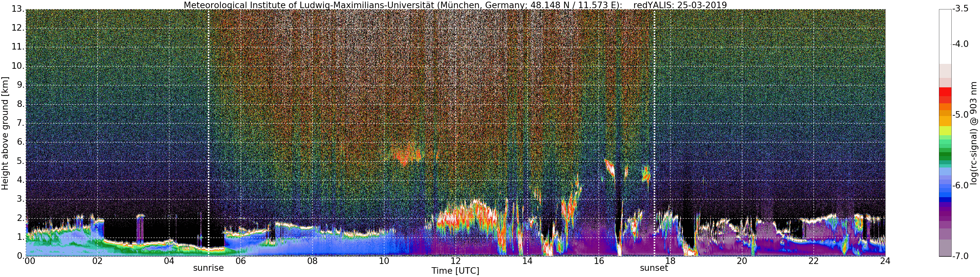Click the blue band of the colorbar
980x277 pixels.
pos(945,194)
